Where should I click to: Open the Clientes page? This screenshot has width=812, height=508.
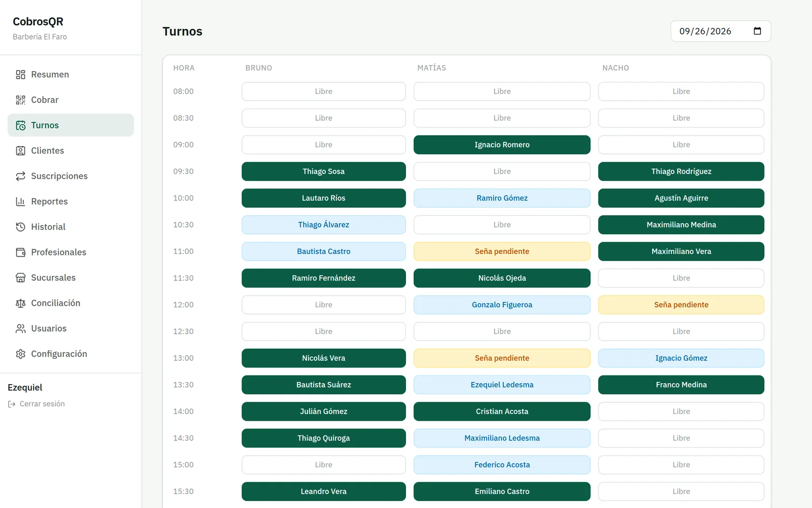point(71,151)
